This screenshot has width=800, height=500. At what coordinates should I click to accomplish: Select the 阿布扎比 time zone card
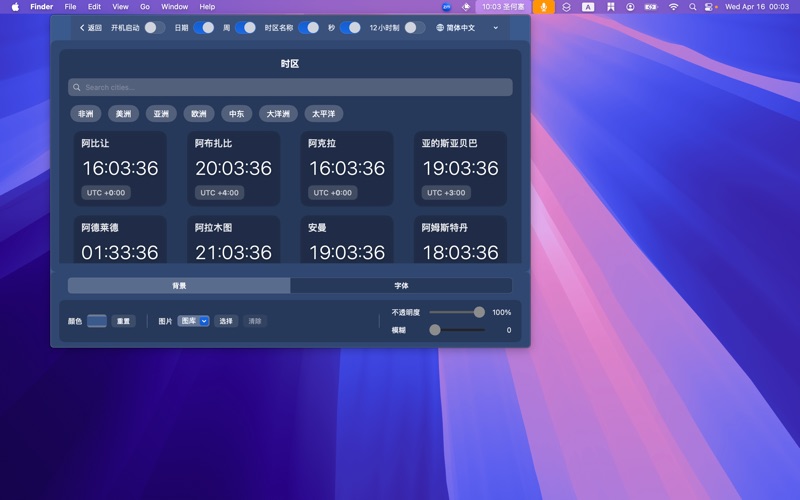[233, 168]
